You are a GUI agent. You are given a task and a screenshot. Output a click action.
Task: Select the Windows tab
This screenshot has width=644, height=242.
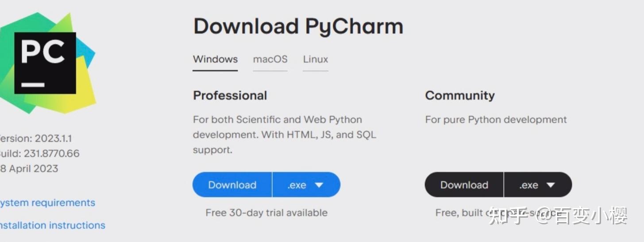215,59
